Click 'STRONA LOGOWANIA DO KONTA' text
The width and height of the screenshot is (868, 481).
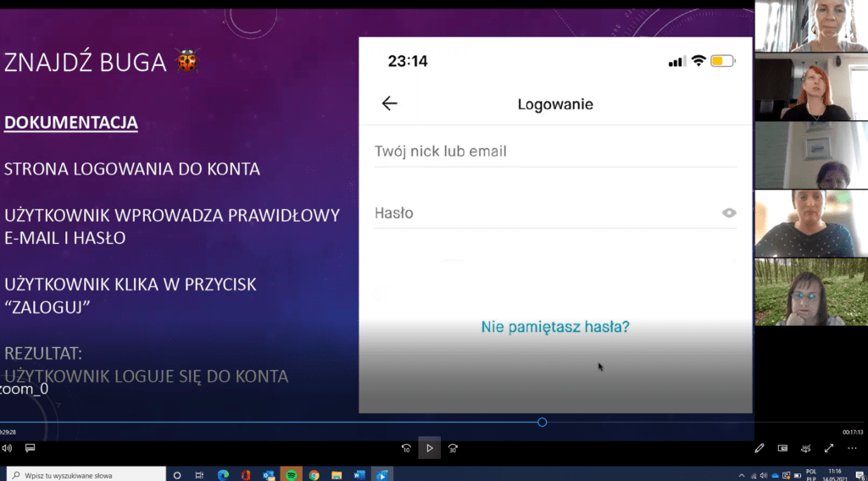(131, 169)
